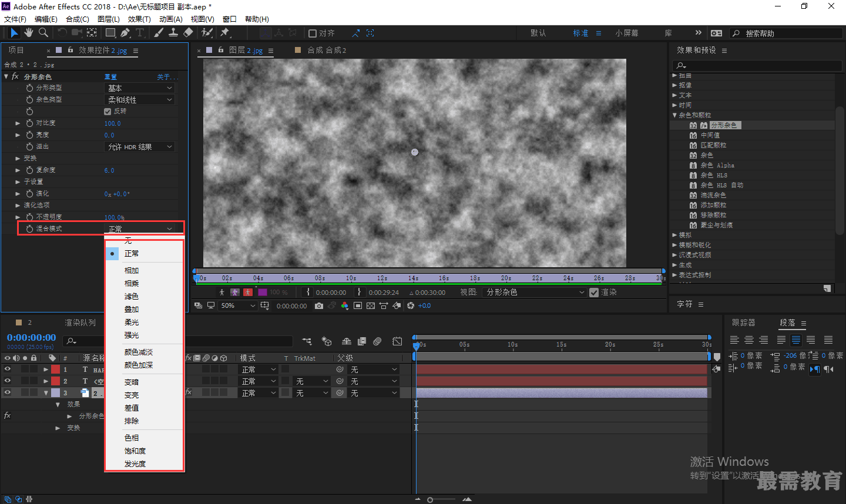846x504 pixels.
Task: Collapse the 杂色和颗粒 effects category
Action: tap(674, 115)
